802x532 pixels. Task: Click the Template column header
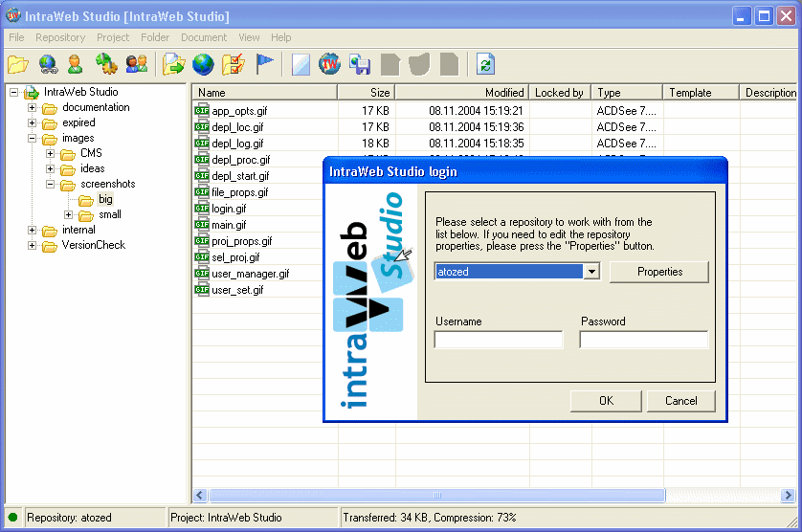pos(702,93)
